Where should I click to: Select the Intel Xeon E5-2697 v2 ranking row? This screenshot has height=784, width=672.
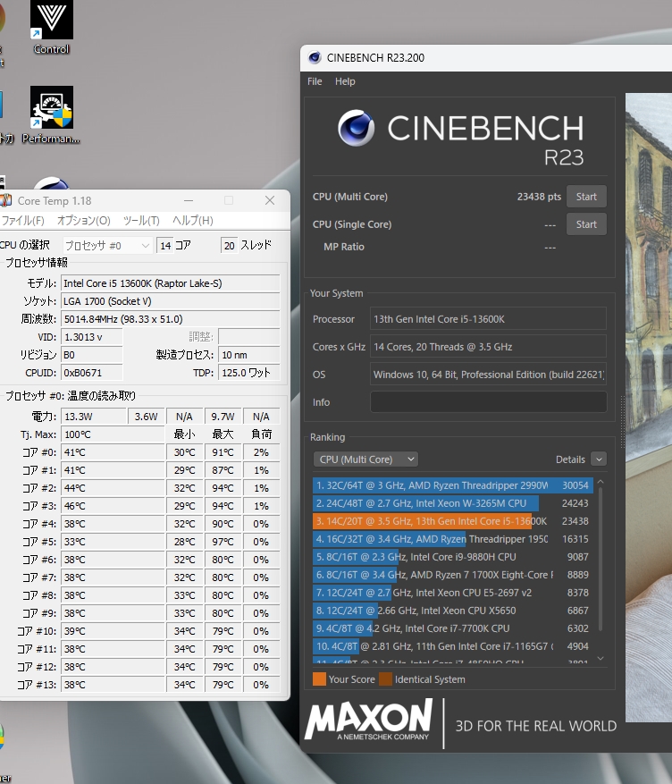tap(453, 593)
